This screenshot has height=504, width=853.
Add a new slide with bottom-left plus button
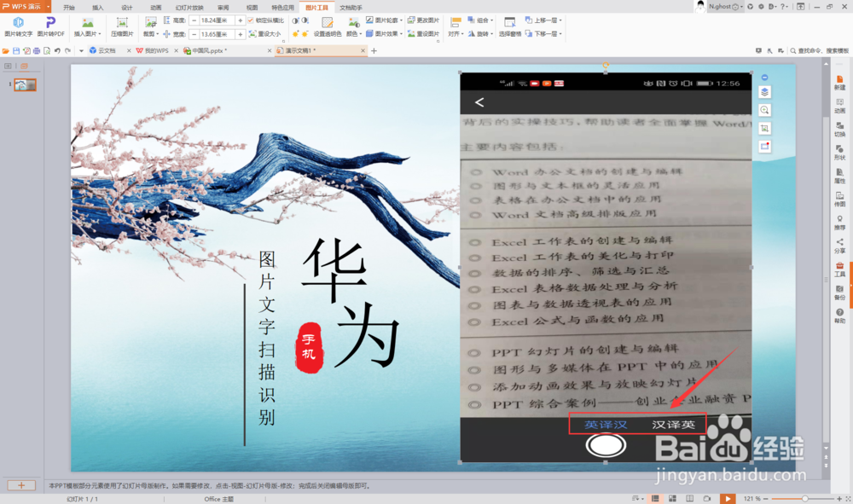tap(21, 485)
